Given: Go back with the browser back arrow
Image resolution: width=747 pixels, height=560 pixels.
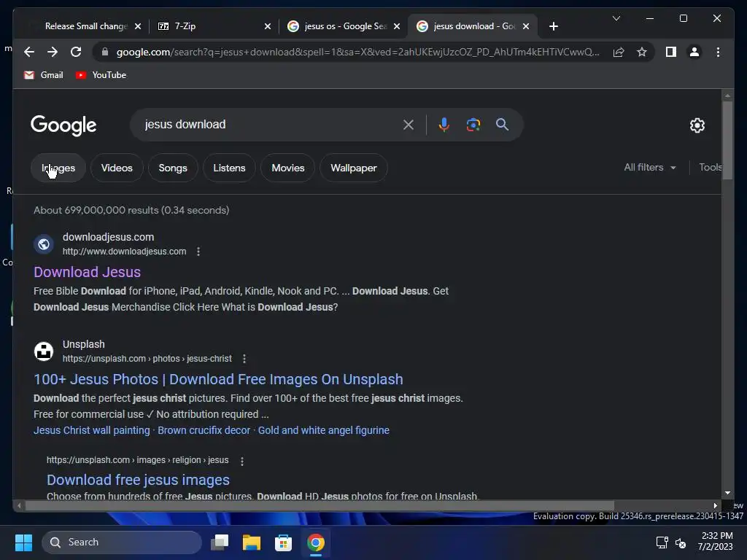Looking at the screenshot, I should tap(29, 52).
